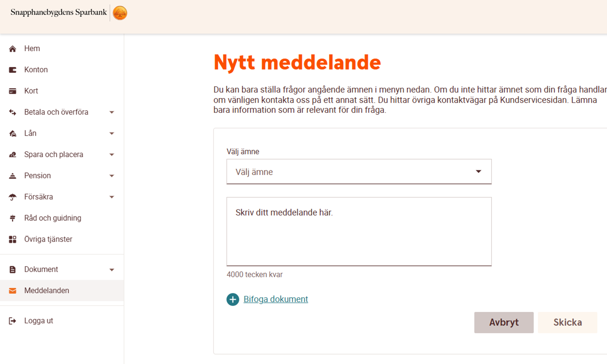Expand the Betala och överföra submenu arrow

[x=112, y=112]
